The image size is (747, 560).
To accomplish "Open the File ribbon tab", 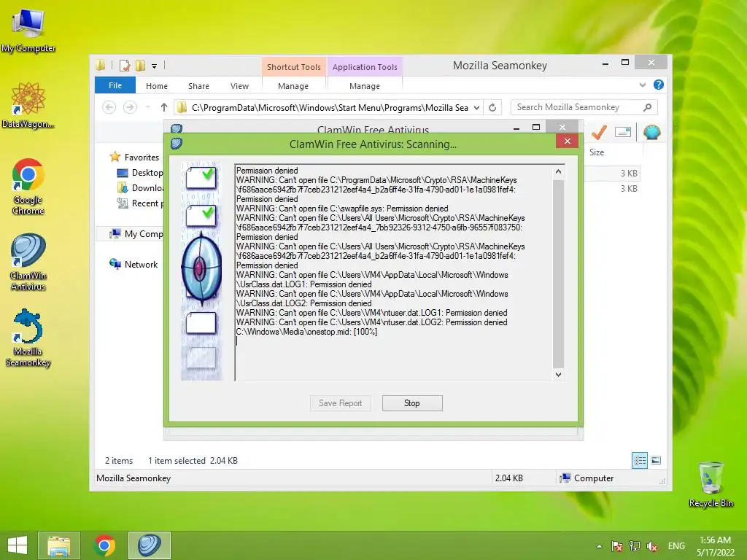I will point(115,85).
